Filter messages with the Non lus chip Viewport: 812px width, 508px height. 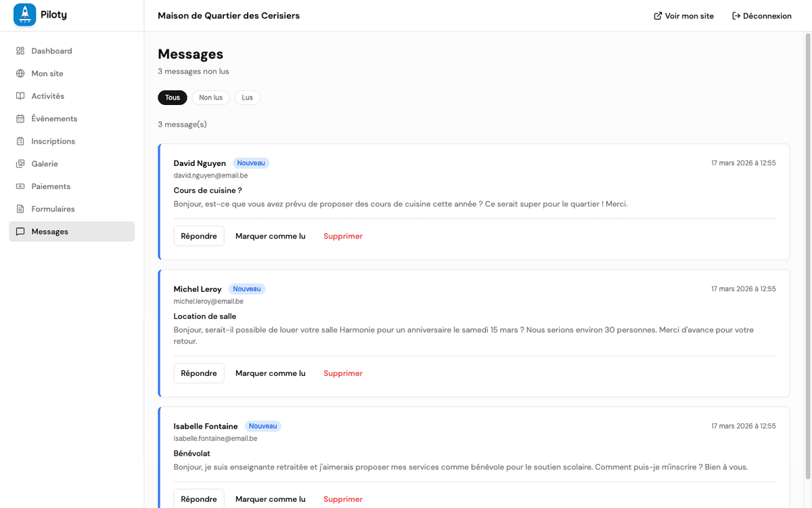[210, 97]
